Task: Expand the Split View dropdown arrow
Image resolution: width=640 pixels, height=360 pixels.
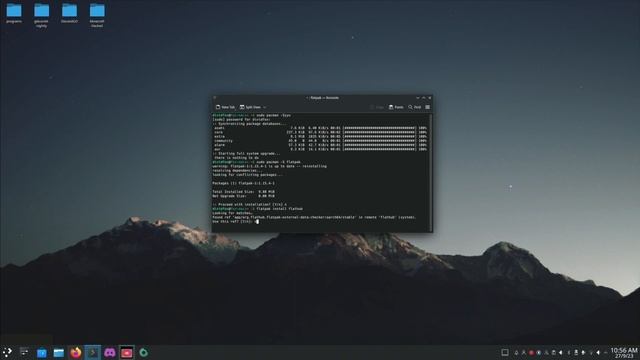Action: 264,107
